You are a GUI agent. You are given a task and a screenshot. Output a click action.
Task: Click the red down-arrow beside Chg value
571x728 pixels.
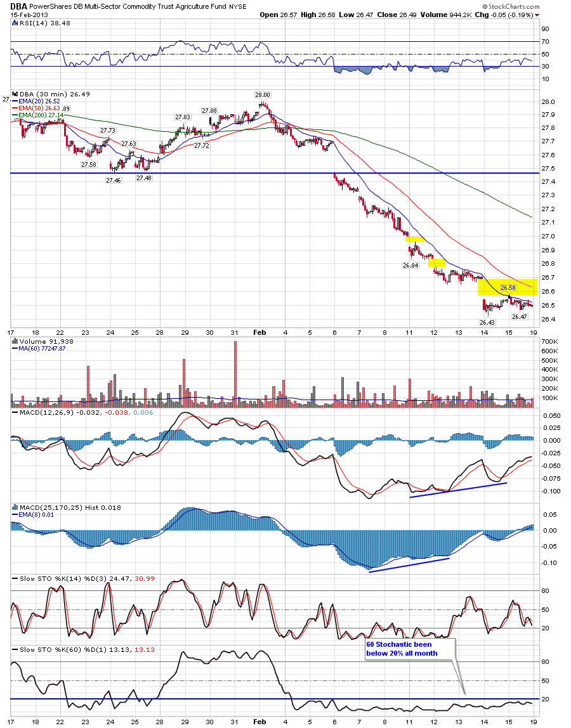pyautogui.click(x=537, y=15)
